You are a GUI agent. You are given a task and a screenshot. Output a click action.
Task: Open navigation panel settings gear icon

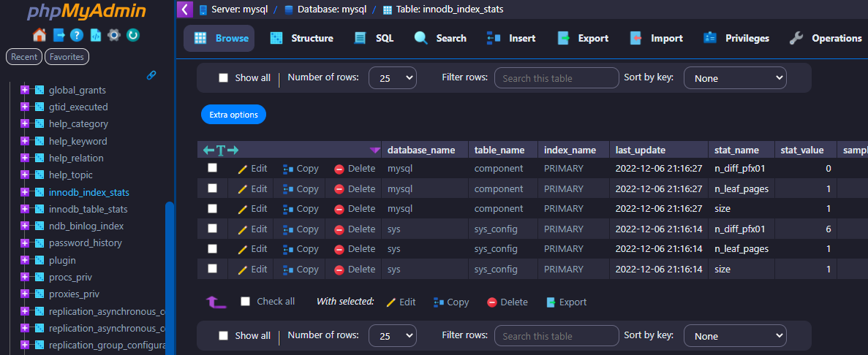point(114,35)
